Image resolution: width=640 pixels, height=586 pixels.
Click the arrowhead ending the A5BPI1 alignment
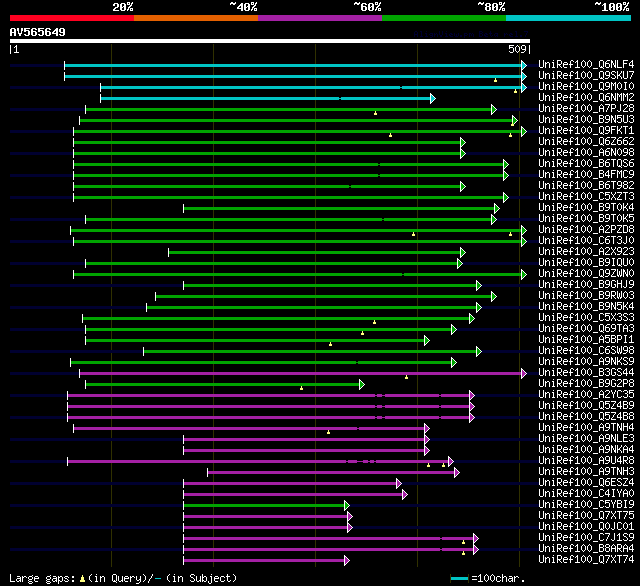click(x=427, y=340)
